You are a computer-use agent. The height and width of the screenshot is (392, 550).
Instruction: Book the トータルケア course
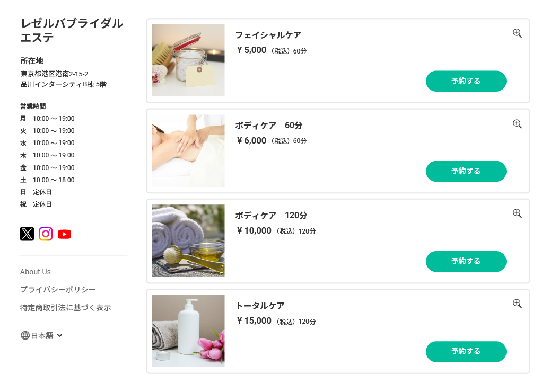466,351
